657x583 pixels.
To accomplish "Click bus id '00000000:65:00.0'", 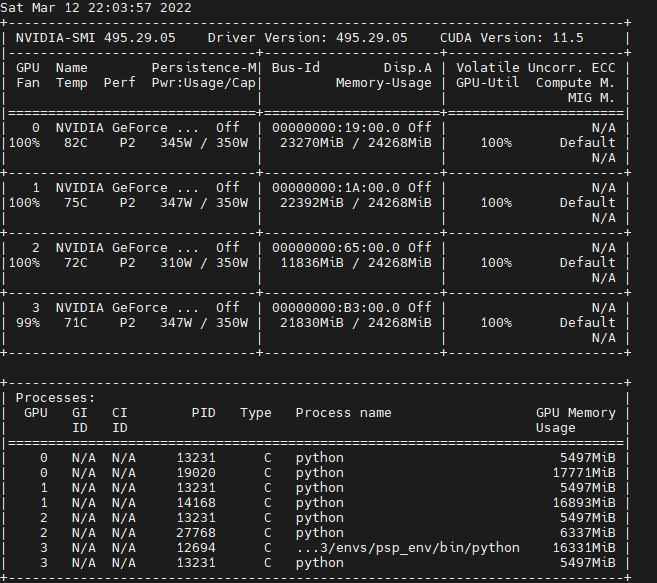I will coord(336,248).
